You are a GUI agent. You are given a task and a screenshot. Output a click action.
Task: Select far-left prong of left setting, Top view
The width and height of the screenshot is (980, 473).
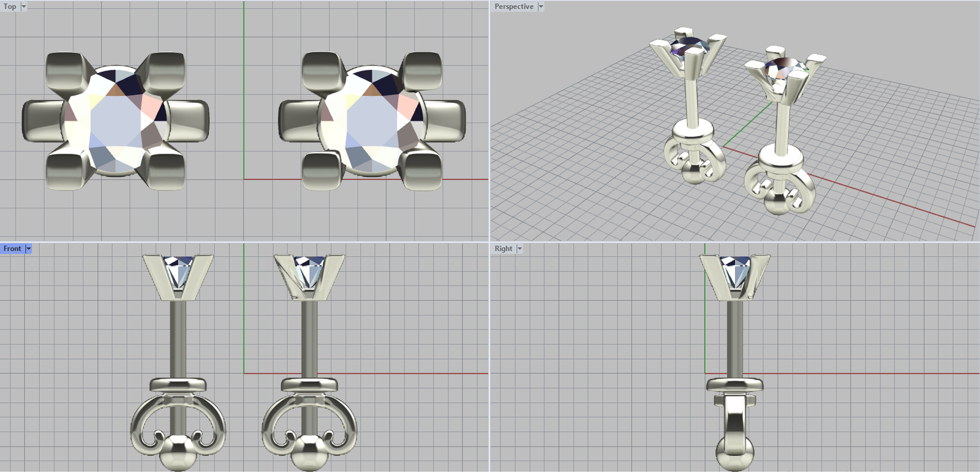pos(42,121)
